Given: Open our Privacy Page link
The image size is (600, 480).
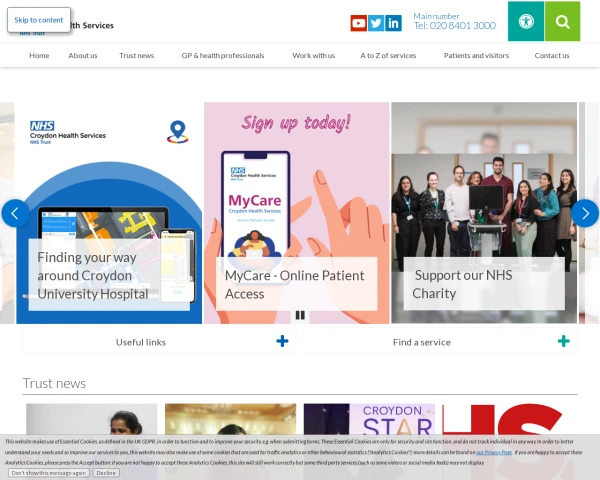Looking at the screenshot, I should (494, 452).
